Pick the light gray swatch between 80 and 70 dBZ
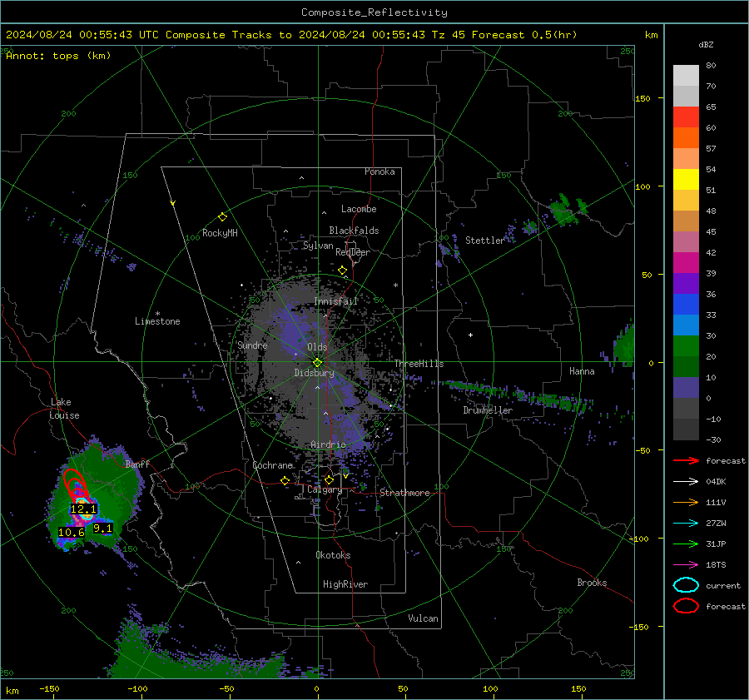 tap(686, 76)
